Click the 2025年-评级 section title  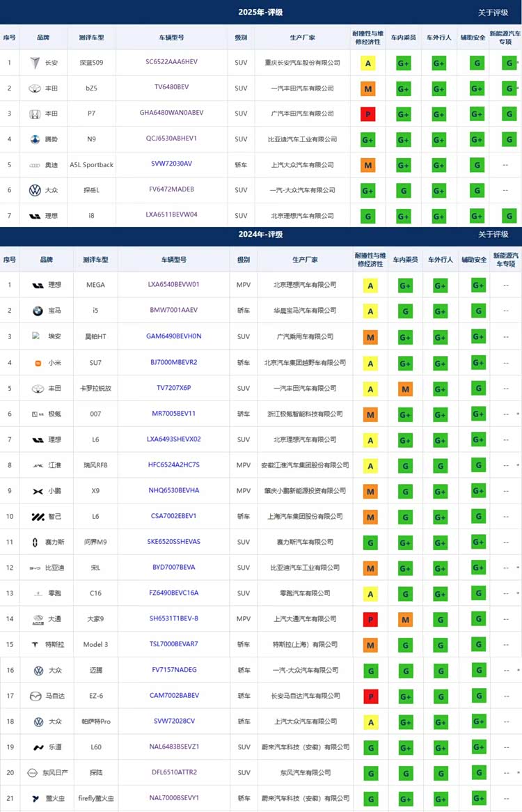[260, 13]
